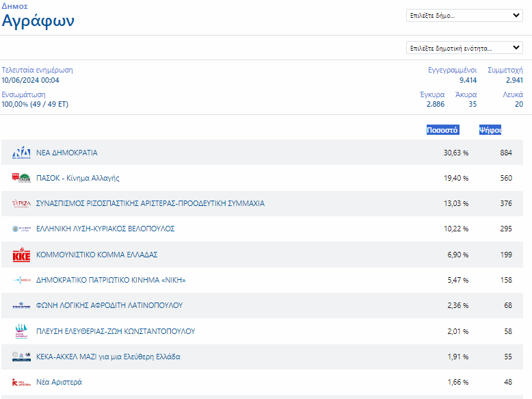Click the ΚΕΚΑ-ΑΚΚΕΛ logo

coord(21,357)
